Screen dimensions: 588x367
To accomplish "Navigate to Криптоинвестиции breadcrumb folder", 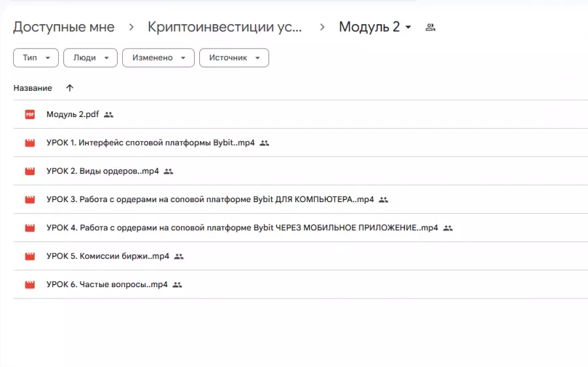I will coord(225,27).
